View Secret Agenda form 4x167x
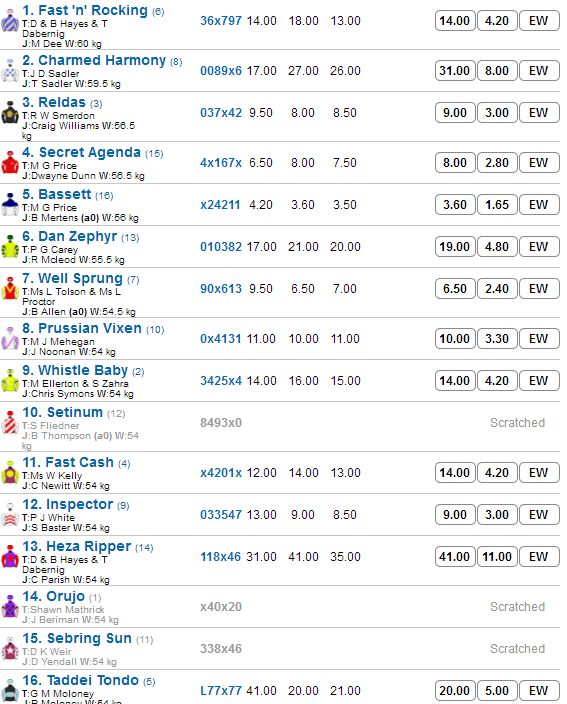The height and width of the screenshot is (704, 567). [221, 163]
